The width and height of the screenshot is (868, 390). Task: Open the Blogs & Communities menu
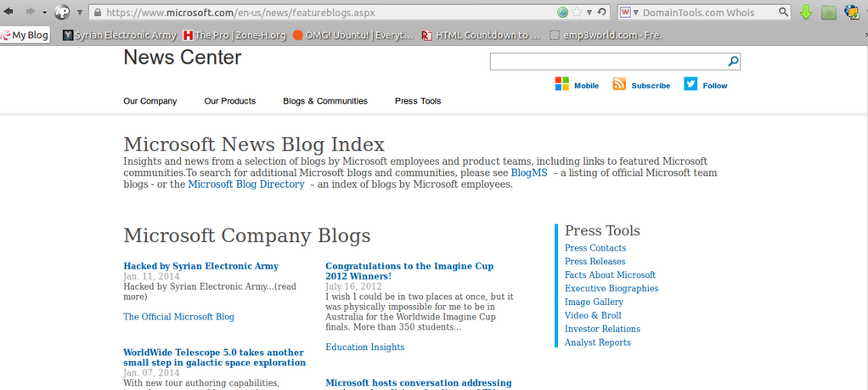[325, 101]
